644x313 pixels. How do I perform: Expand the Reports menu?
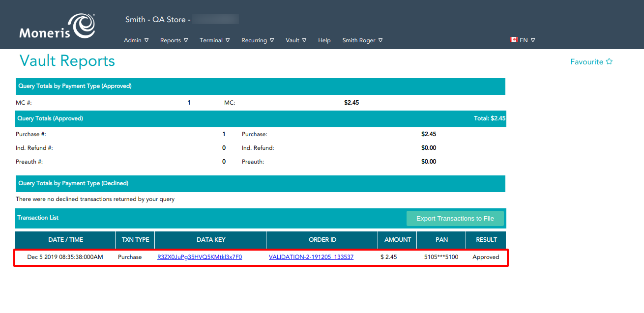click(174, 40)
